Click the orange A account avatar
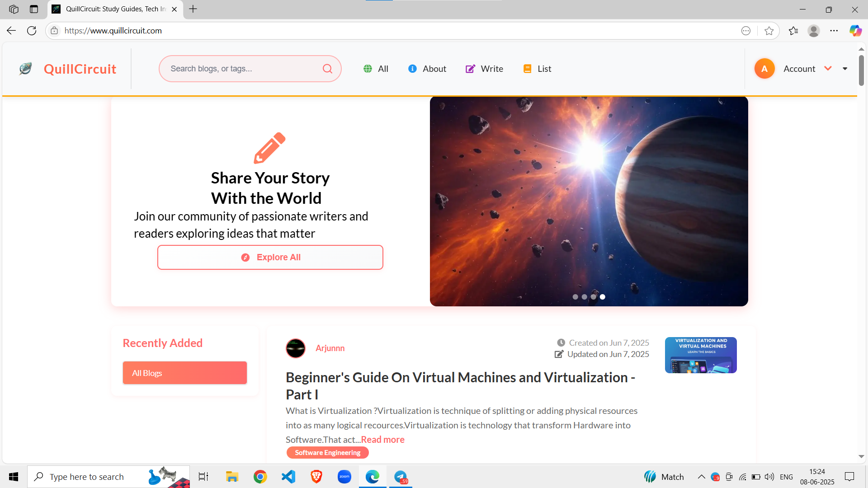The width and height of the screenshot is (868, 488). pos(764,69)
